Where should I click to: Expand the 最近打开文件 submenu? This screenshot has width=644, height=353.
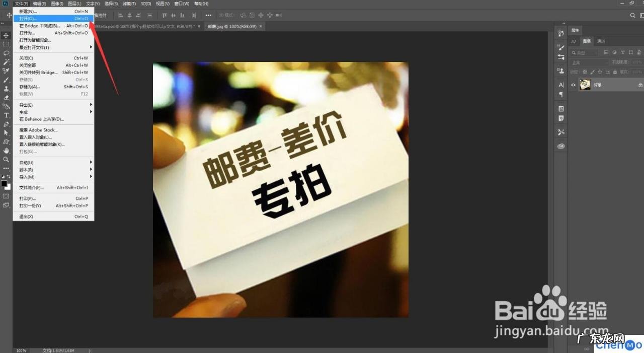click(53, 47)
